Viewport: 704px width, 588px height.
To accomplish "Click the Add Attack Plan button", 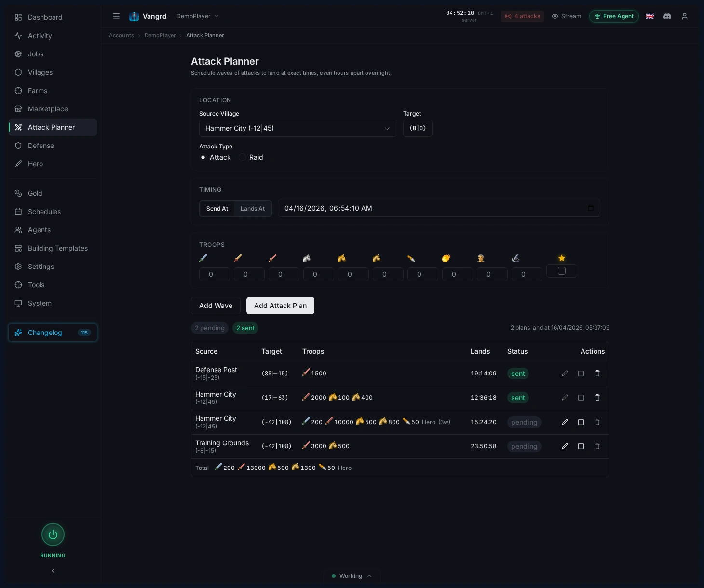I will tap(280, 306).
